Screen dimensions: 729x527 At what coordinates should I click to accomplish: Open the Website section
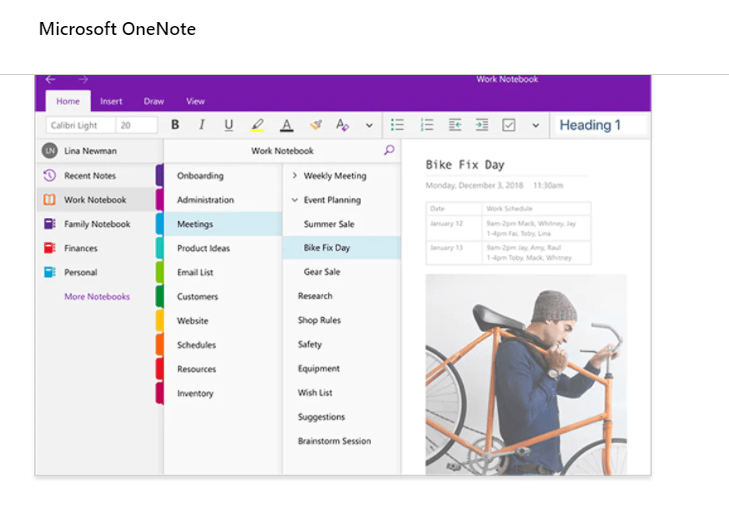(x=222, y=321)
